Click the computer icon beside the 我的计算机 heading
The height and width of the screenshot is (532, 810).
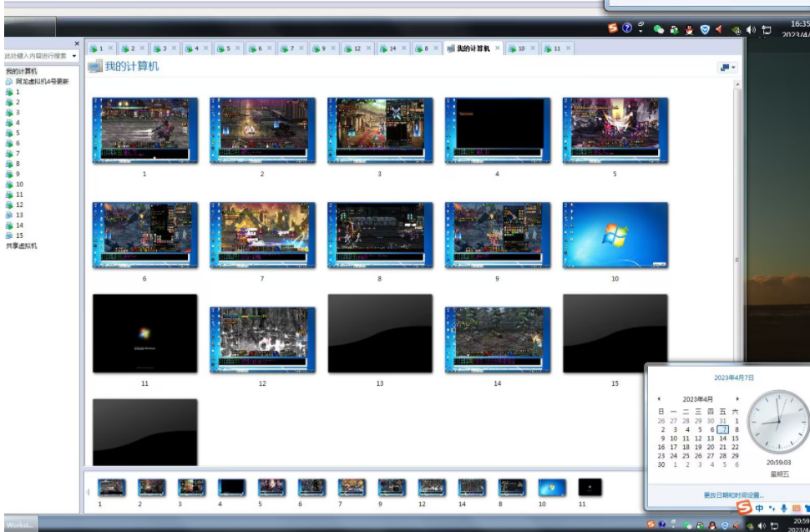(x=94, y=66)
